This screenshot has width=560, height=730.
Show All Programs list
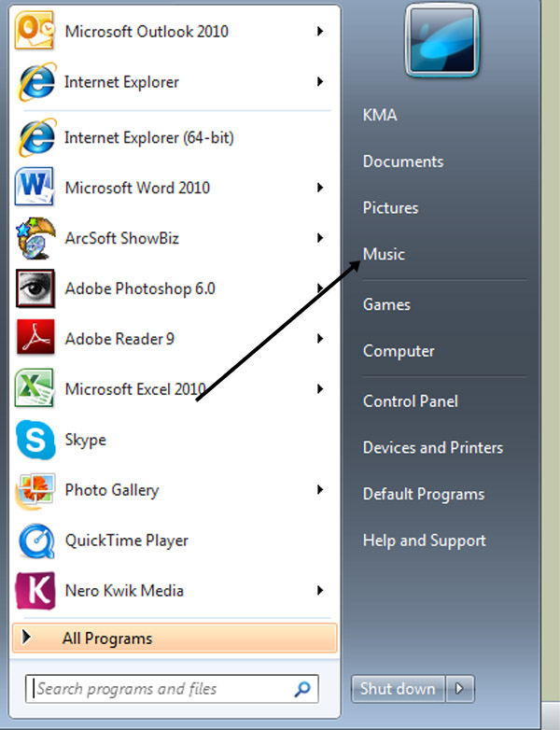point(175,639)
